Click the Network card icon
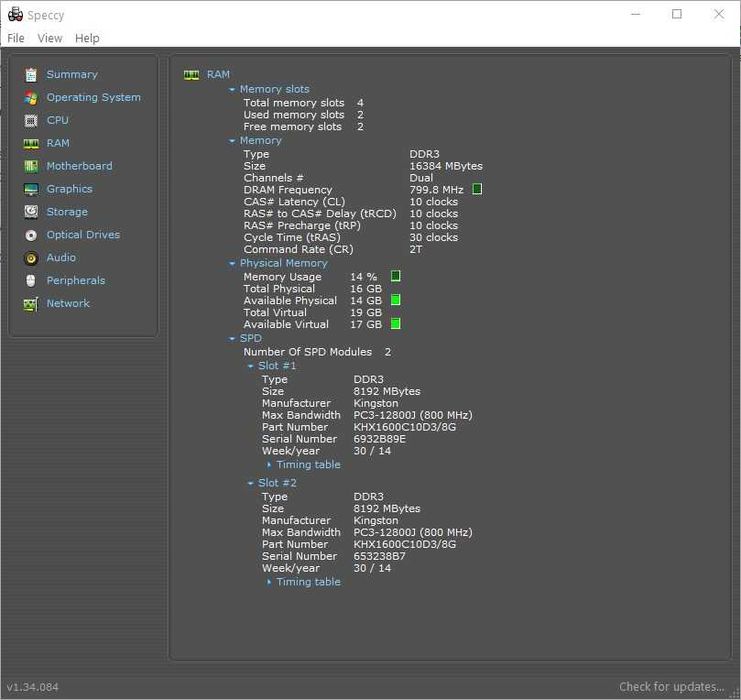 [x=31, y=304]
